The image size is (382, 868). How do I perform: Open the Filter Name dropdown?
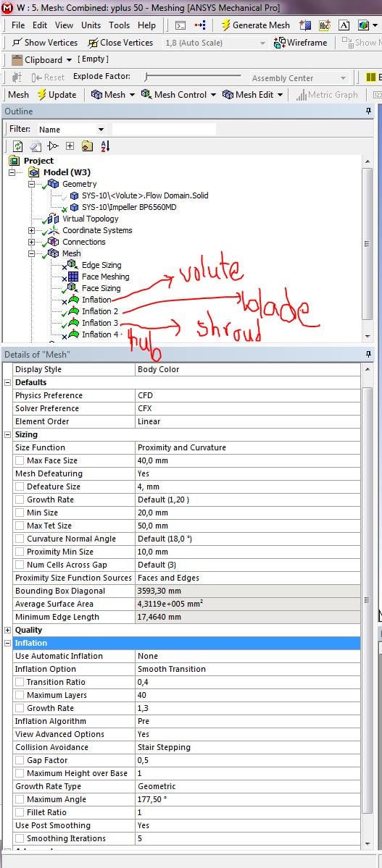70,130
